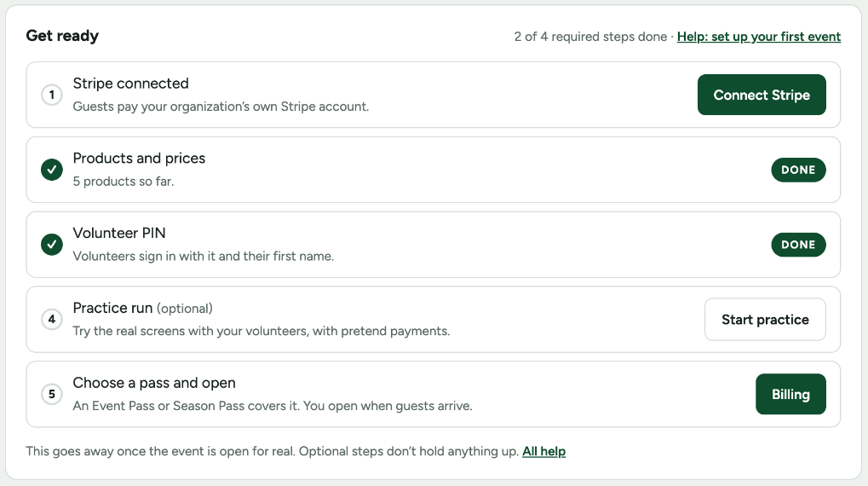The width and height of the screenshot is (868, 486).
Task: Click the '5 products so far.' text
Action: [124, 182]
